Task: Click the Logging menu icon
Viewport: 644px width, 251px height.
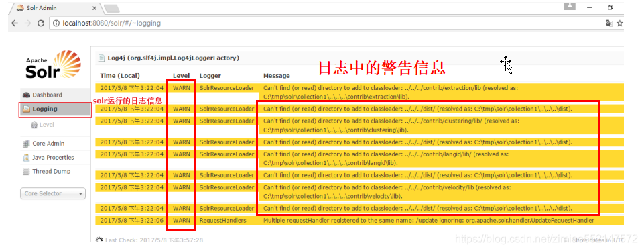Action: [26, 109]
